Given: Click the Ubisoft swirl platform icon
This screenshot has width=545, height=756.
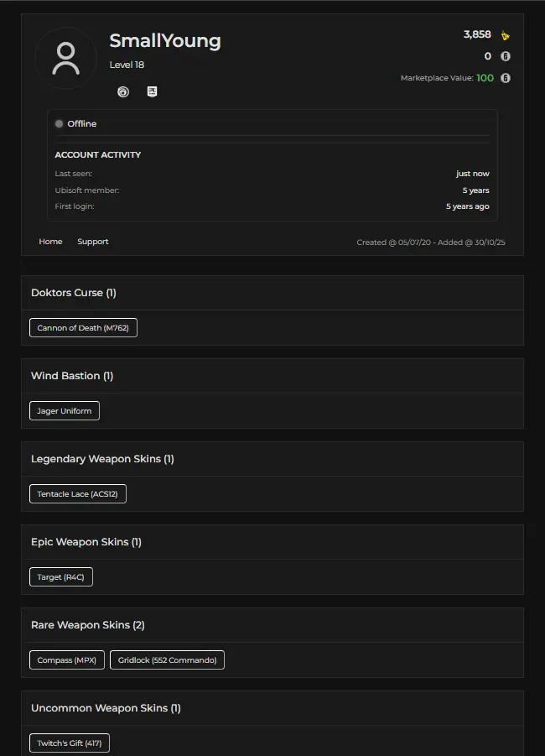Looking at the screenshot, I should [123, 92].
